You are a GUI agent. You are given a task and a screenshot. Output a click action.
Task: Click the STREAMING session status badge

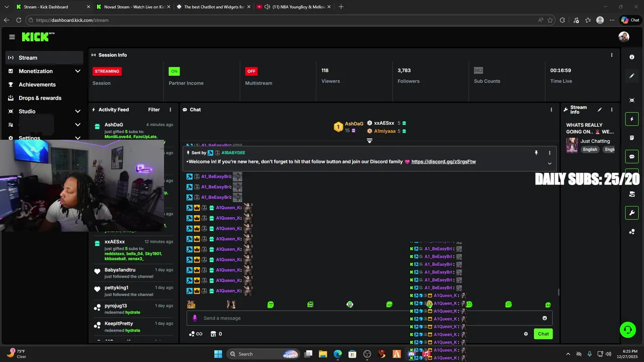tap(107, 71)
